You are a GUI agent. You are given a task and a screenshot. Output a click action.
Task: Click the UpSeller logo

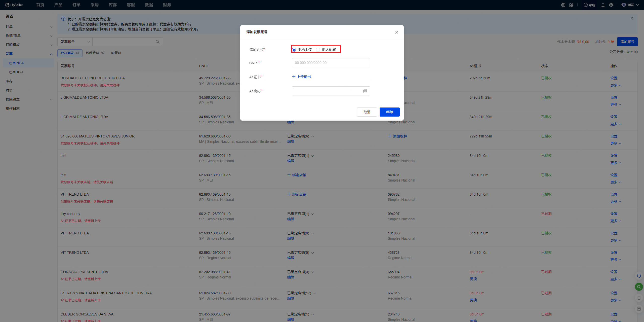pyautogui.click(x=14, y=5)
